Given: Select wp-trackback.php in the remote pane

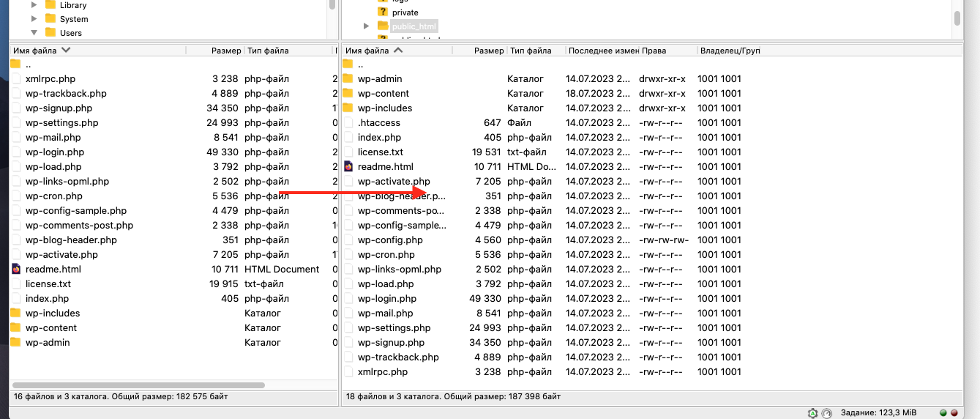Looking at the screenshot, I should 398,357.
